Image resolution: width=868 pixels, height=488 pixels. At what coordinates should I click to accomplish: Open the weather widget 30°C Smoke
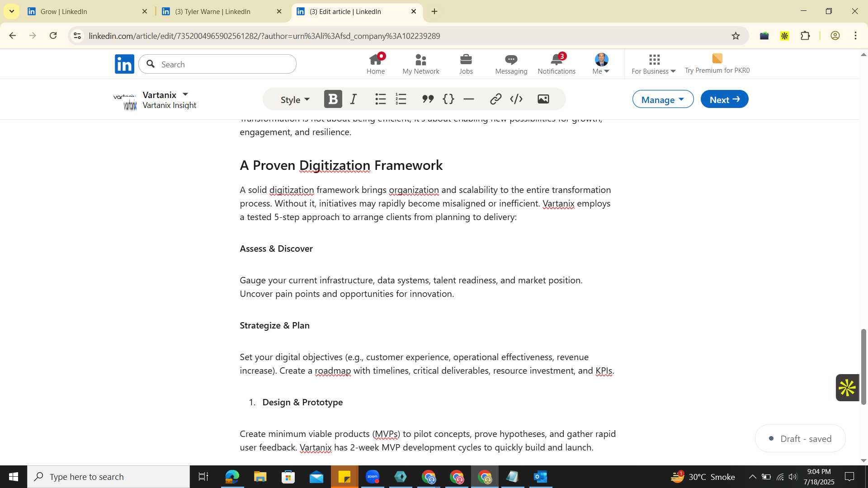(703, 477)
